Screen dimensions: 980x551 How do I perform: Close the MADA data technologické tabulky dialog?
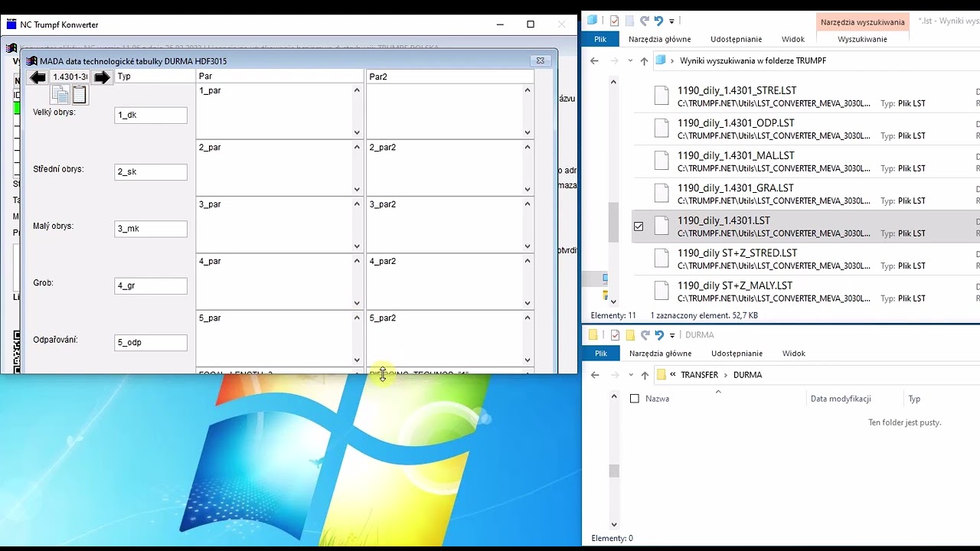point(540,61)
